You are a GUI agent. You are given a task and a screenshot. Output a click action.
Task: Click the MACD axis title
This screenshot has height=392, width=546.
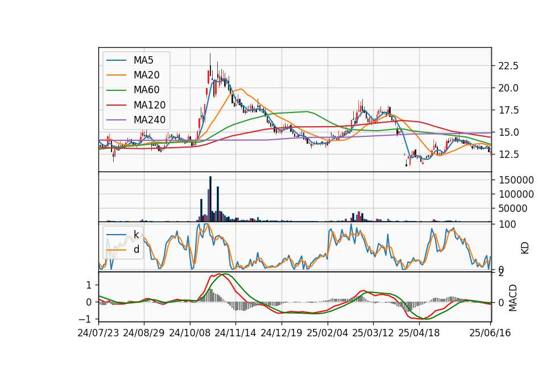coord(513,298)
